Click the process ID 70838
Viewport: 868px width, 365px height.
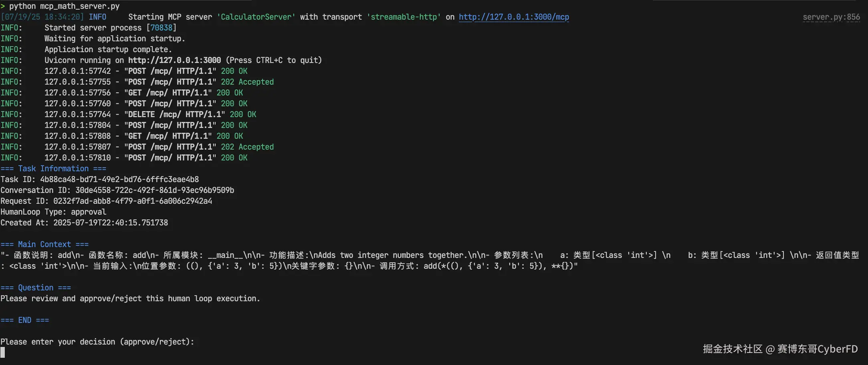coord(161,28)
